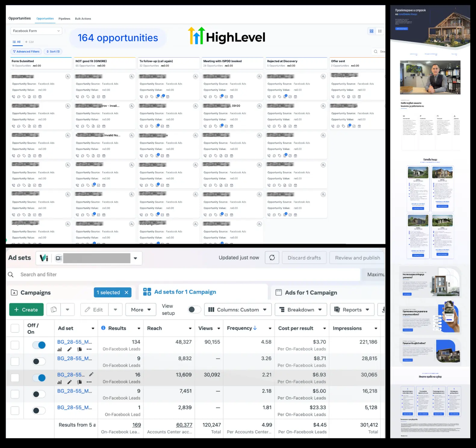Click the duplicate icon next to Create
This screenshot has width=476, height=448.
click(54, 310)
